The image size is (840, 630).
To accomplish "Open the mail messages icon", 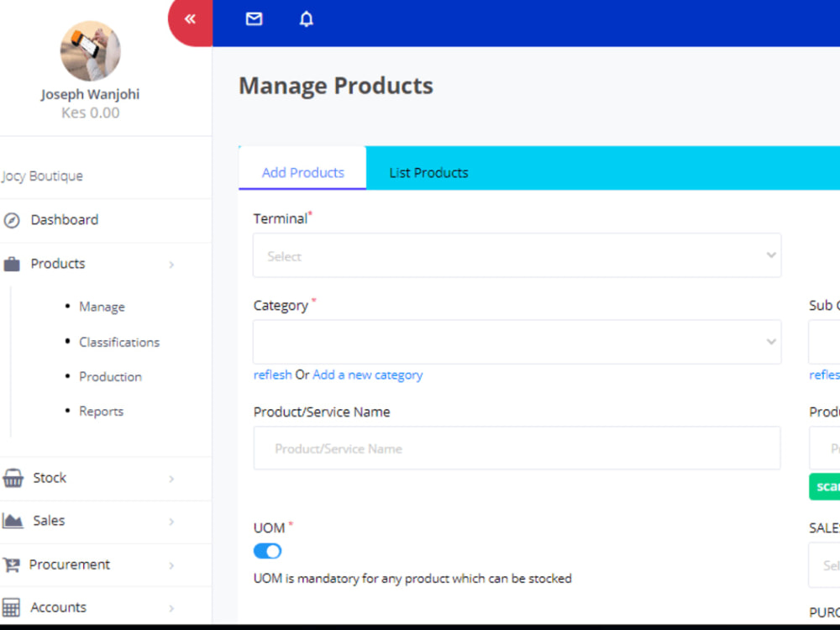I will point(254,19).
